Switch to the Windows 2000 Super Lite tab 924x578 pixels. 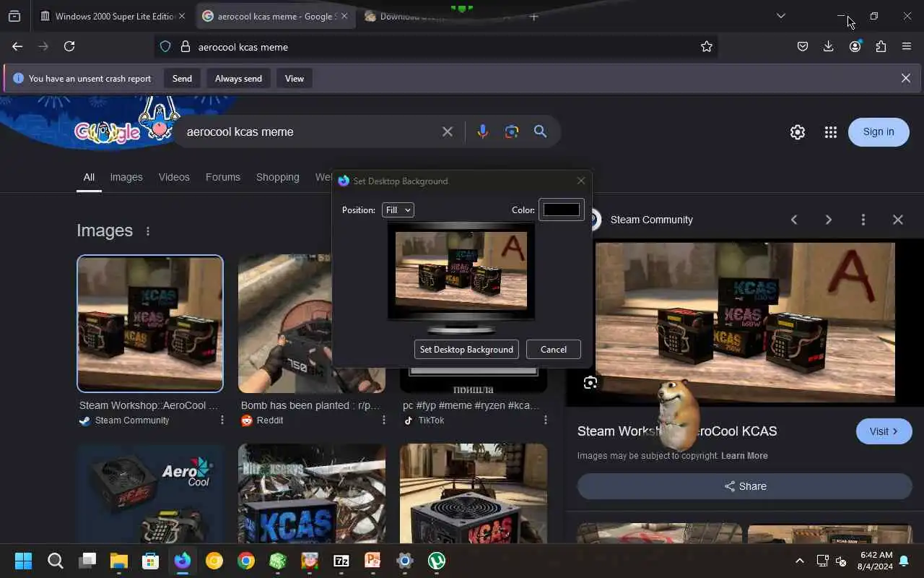(x=114, y=16)
